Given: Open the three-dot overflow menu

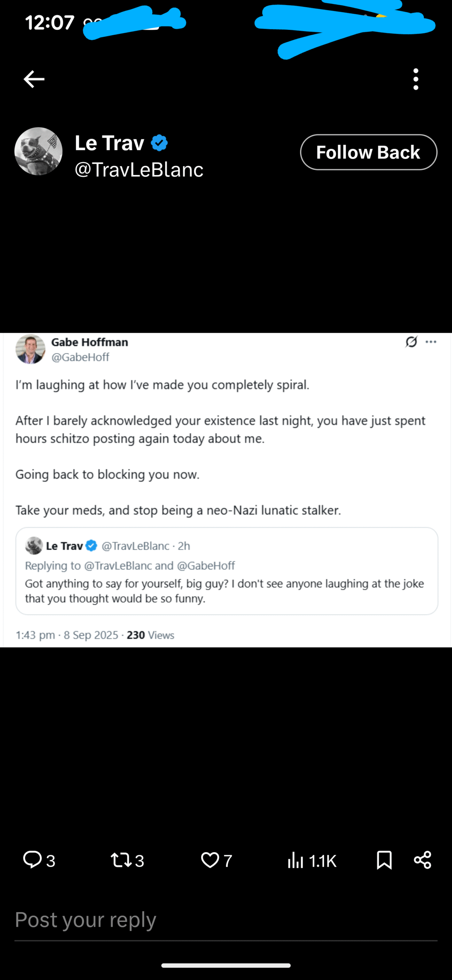Looking at the screenshot, I should pos(416,79).
